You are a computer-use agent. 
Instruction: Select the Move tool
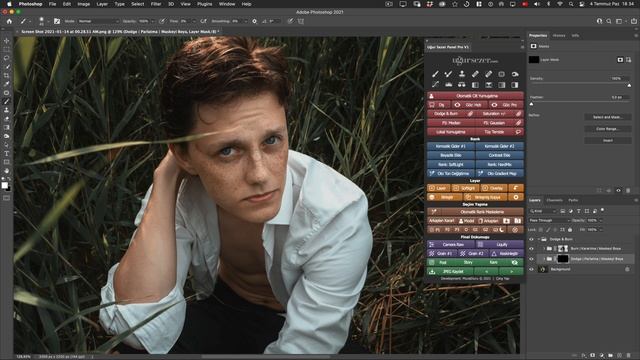7,41
